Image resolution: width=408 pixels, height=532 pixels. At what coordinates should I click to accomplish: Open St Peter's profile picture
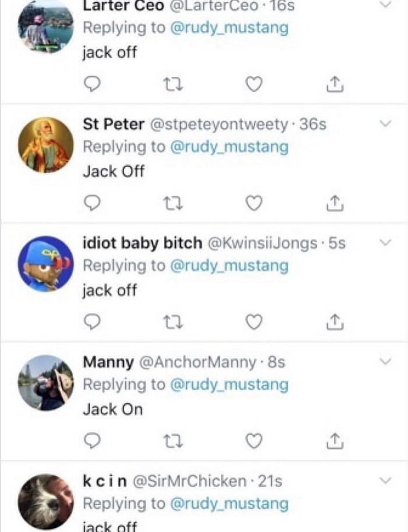pos(46,145)
